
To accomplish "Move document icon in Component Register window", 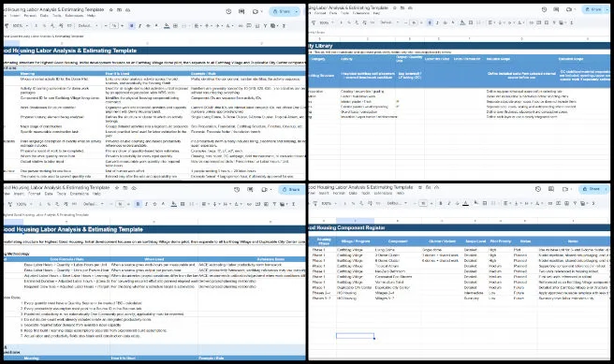I will pos(429,187).
